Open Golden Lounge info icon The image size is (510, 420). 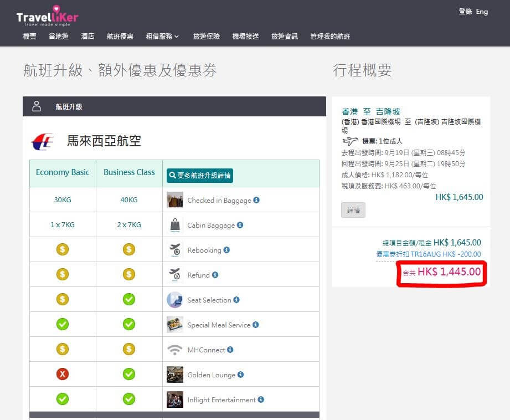point(240,375)
